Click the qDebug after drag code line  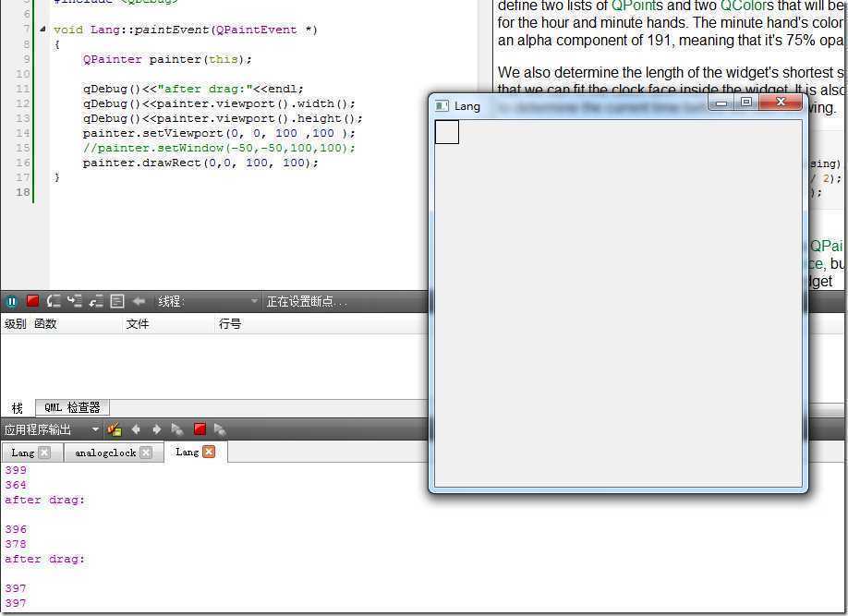click(193, 89)
